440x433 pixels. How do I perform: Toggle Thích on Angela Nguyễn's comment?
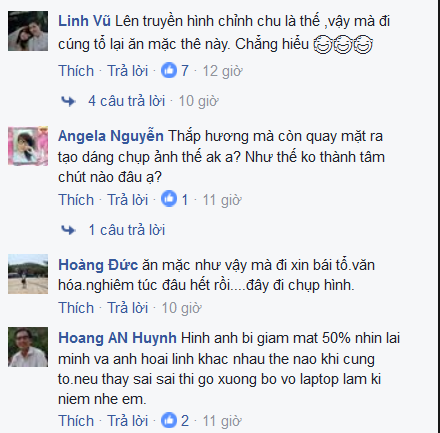76,200
